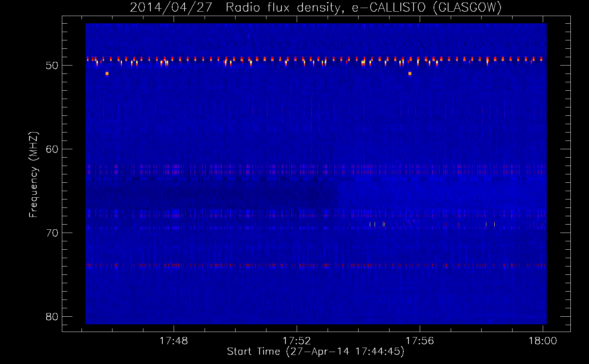Click the '60' frequency tick label
This screenshot has width=589, height=364.
point(52,149)
